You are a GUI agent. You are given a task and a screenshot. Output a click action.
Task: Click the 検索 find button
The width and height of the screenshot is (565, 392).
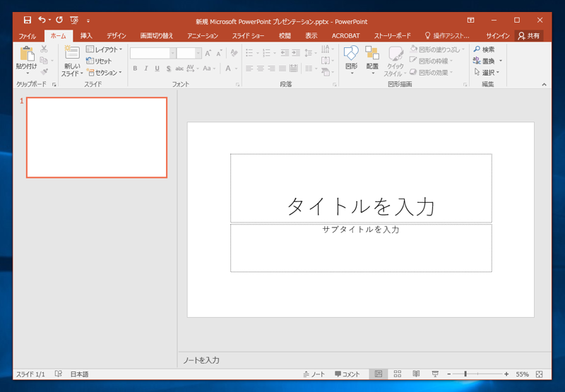(484, 49)
